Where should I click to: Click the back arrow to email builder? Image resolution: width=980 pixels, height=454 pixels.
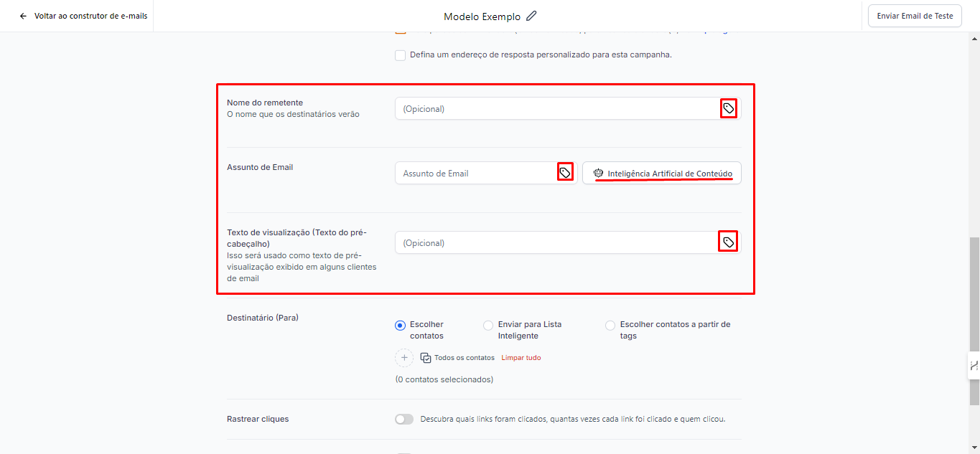tap(23, 16)
